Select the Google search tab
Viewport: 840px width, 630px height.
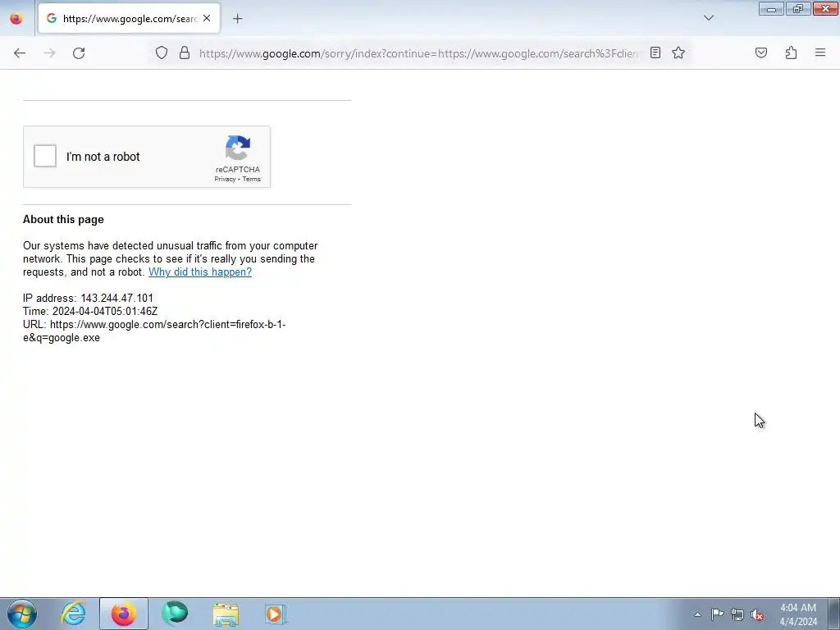[x=129, y=18]
